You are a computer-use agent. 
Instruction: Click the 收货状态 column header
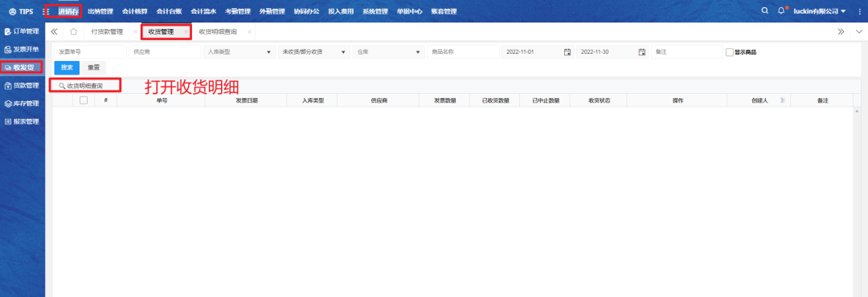[x=599, y=100]
